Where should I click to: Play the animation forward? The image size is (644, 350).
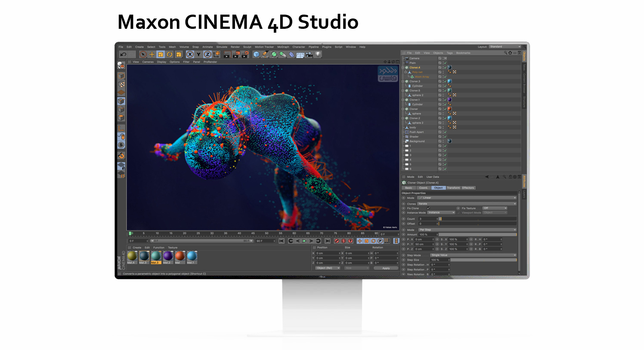point(304,241)
